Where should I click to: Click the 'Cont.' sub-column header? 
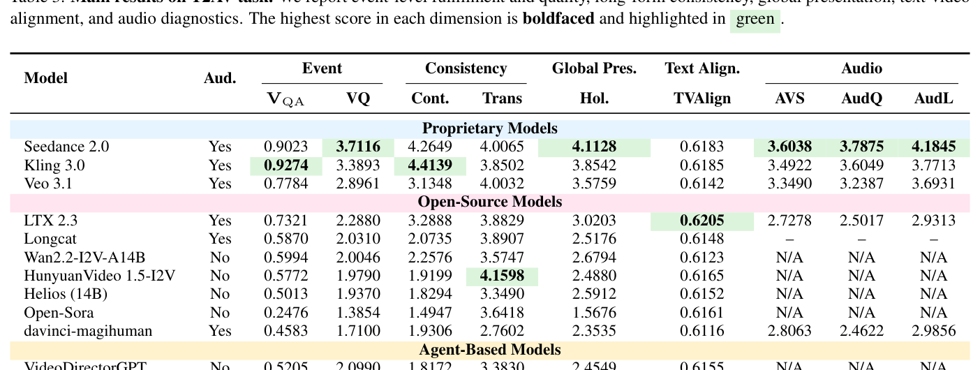430,98
